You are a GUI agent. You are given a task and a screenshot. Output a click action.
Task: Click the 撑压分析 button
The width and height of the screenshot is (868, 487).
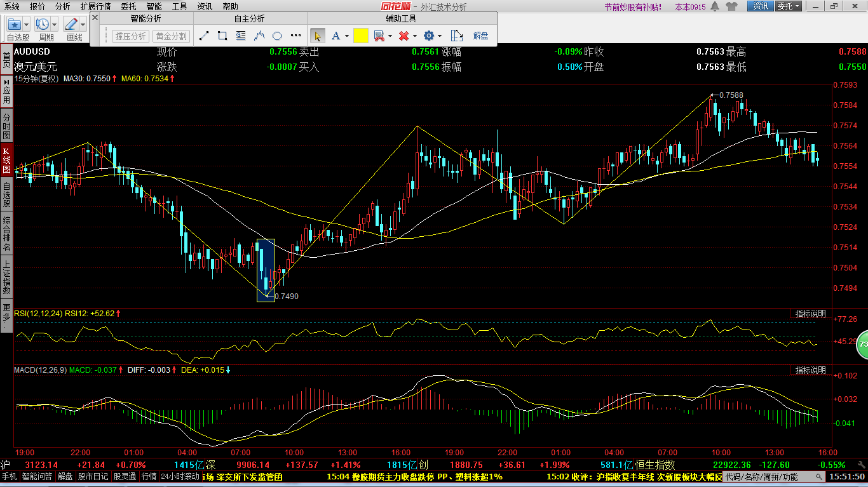tap(130, 36)
